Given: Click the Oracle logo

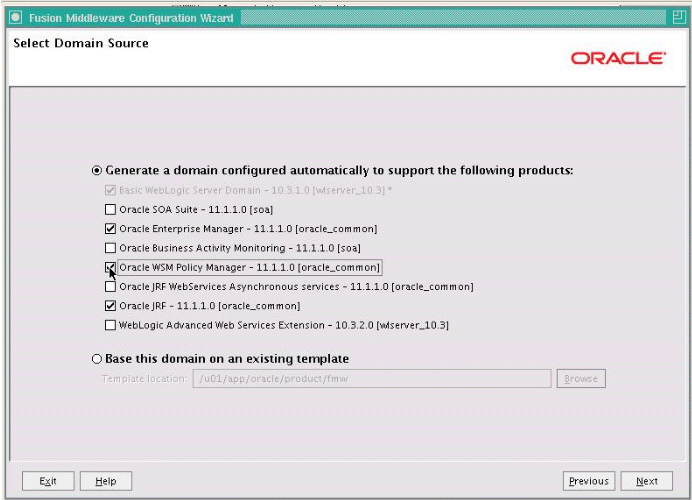Looking at the screenshot, I should tap(618, 58).
